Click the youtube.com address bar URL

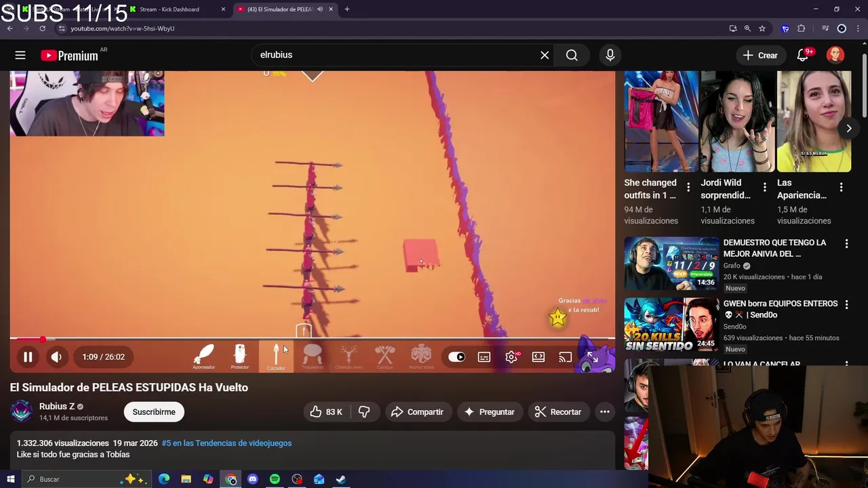click(122, 28)
